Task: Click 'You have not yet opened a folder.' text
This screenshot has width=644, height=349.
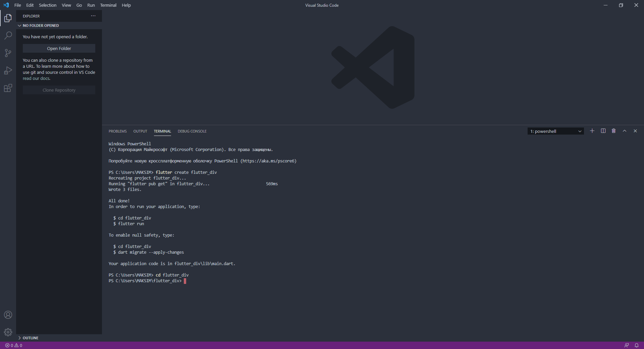Action: [55, 37]
